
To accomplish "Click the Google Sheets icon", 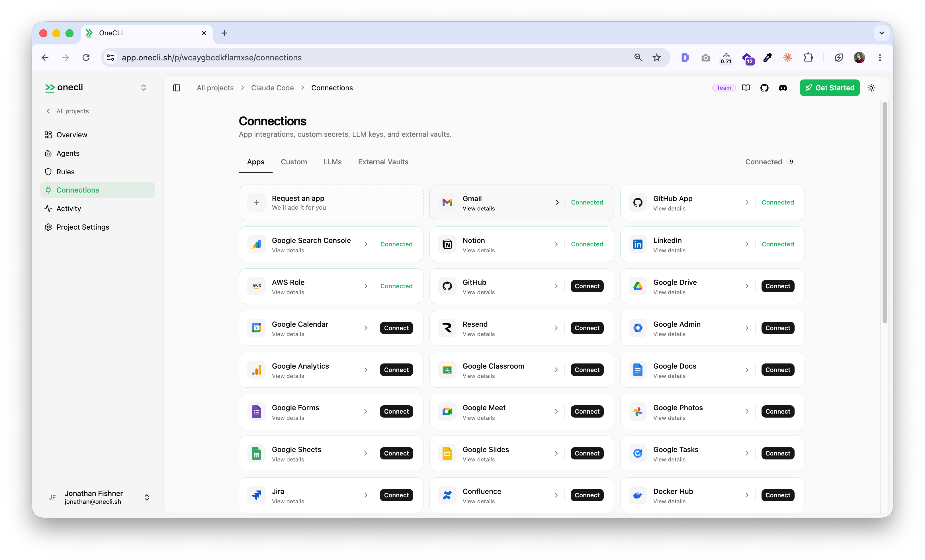I will point(256,454).
